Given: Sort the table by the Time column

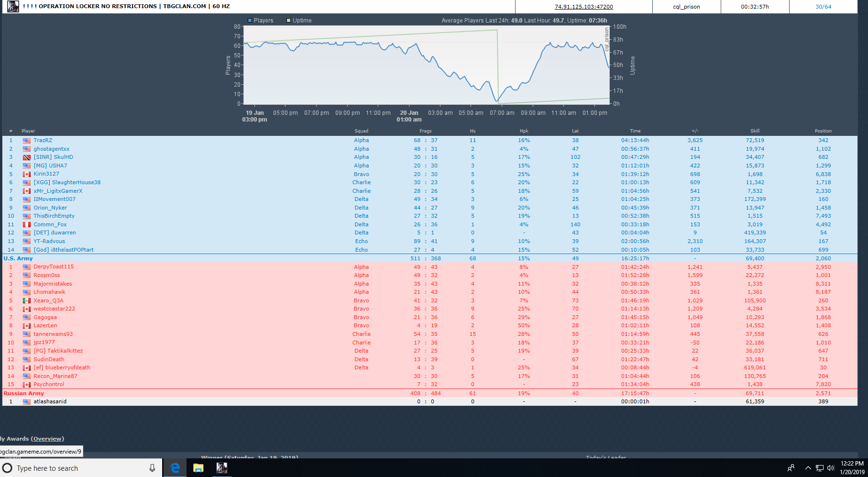Looking at the screenshot, I should [635, 131].
